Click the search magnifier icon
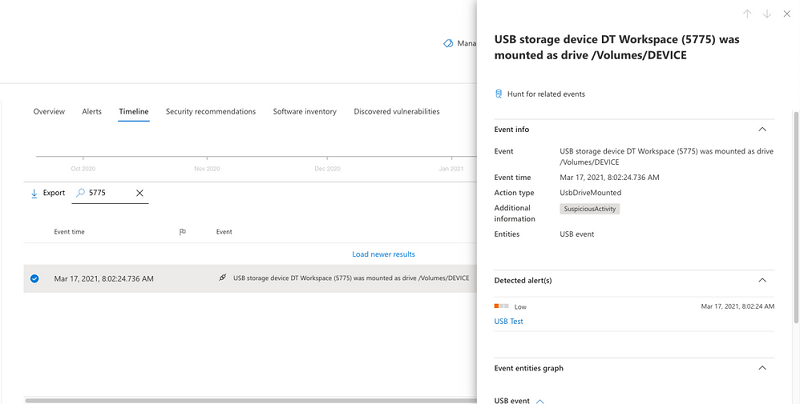This screenshot has height=404, width=800. pos(80,193)
